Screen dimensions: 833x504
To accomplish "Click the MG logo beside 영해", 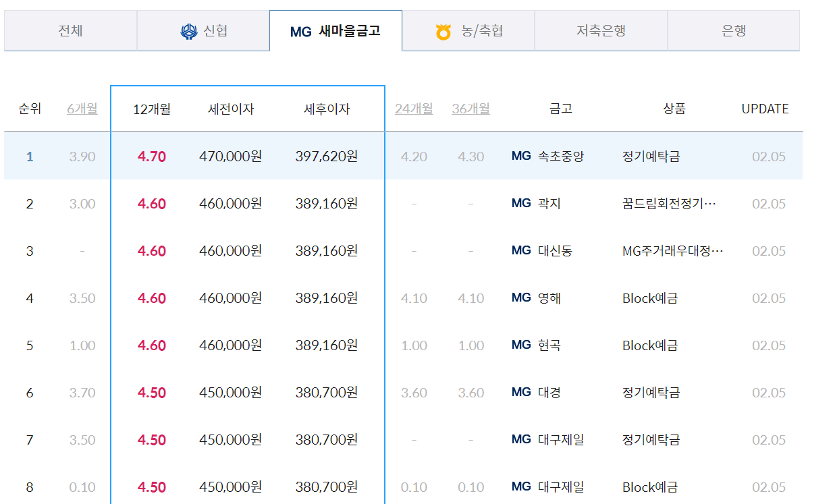I will (521, 298).
